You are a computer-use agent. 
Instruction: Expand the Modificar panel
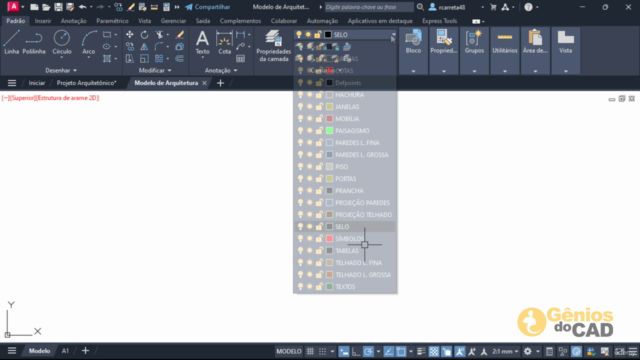coord(155,71)
